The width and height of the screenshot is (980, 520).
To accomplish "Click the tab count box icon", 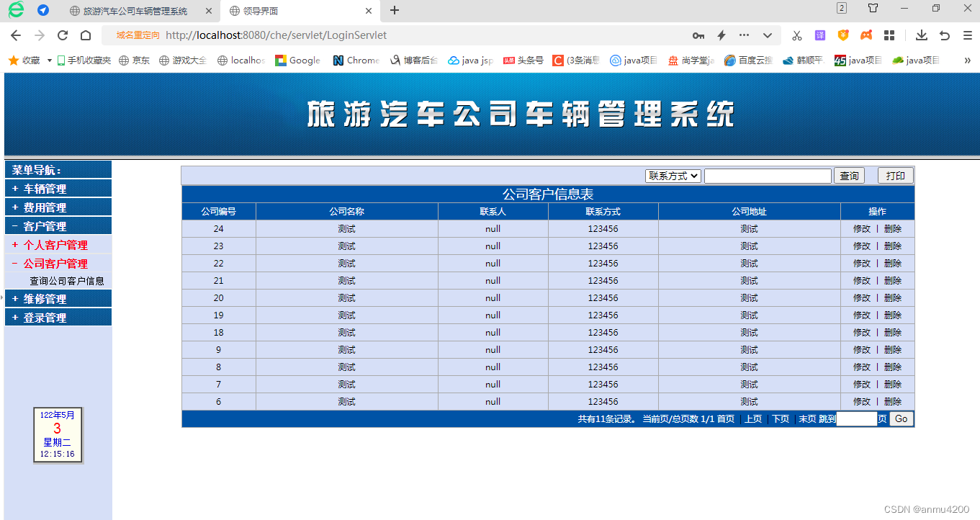I will tap(841, 8).
